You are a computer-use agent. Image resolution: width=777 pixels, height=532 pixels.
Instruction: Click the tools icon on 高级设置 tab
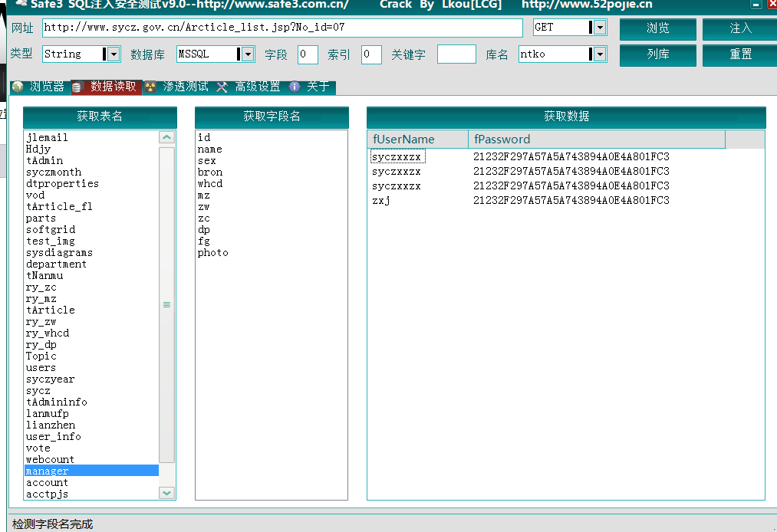(222, 87)
